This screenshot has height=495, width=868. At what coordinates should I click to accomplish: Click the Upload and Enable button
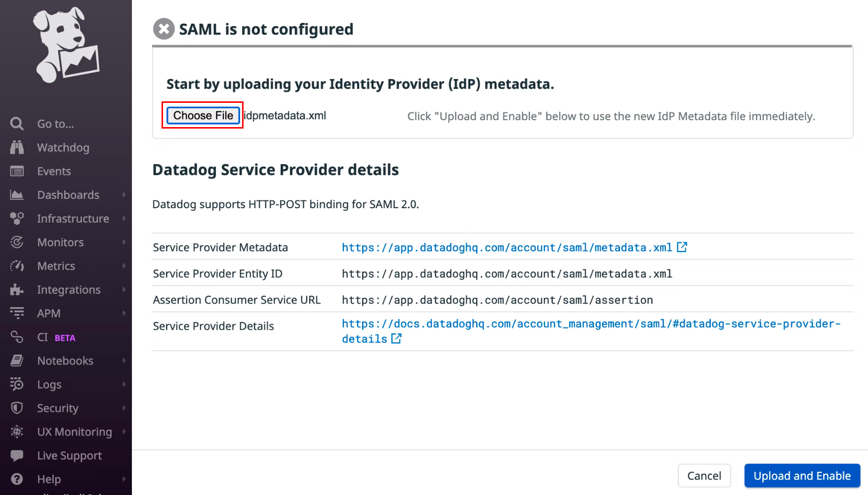(x=802, y=476)
